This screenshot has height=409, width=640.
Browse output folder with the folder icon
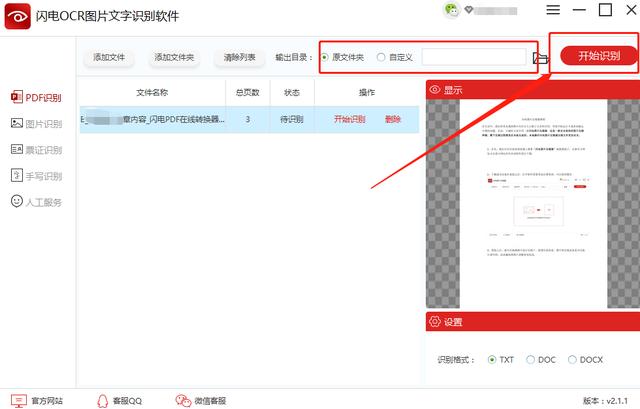pyautogui.click(x=540, y=58)
